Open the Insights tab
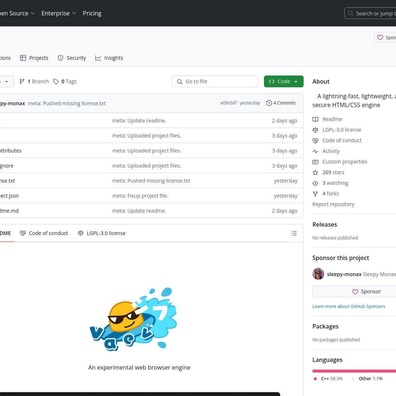Image resolution: width=396 pixels, height=396 pixels. coord(109,58)
